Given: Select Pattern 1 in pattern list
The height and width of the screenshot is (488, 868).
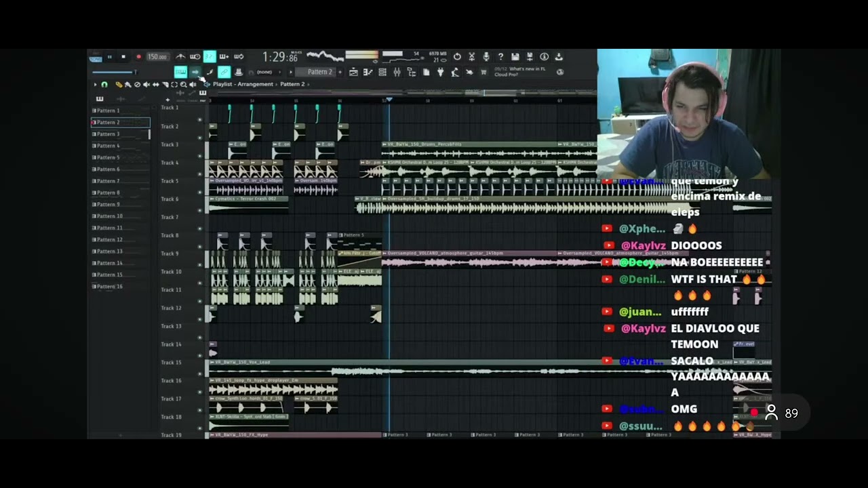Looking at the screenshot, I should tap(120, 110).
